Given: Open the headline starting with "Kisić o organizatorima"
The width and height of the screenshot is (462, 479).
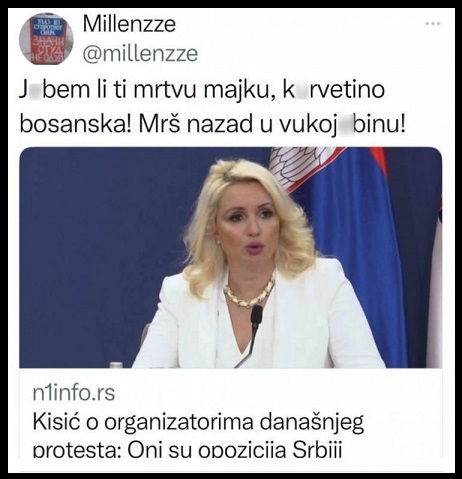Looking at the screenshot, I should point(198,423).
